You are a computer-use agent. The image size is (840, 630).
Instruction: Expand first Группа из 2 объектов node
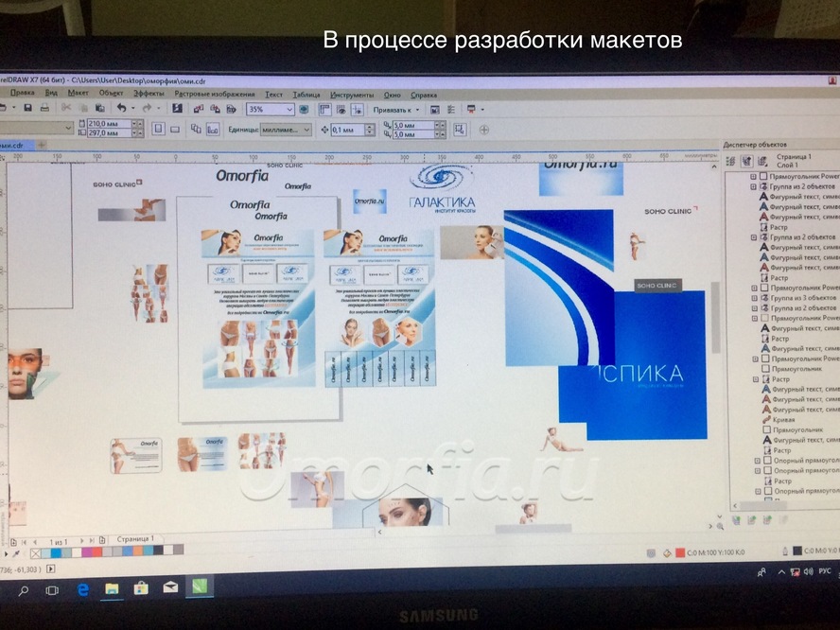coord(753,186)
